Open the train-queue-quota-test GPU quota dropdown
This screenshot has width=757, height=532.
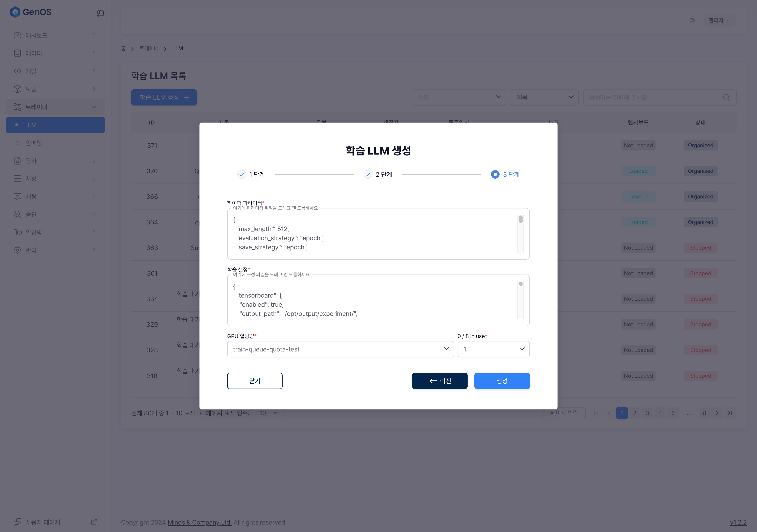(340, 349)
